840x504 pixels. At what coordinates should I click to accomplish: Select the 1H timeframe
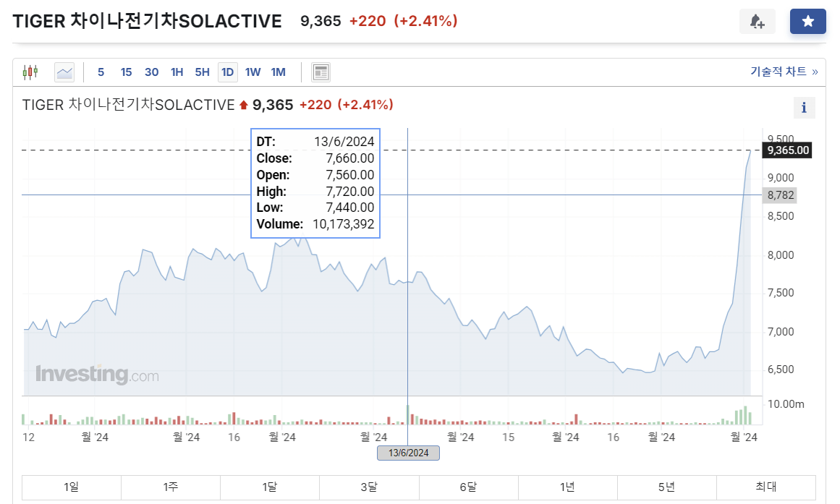[x=177, y=72]
